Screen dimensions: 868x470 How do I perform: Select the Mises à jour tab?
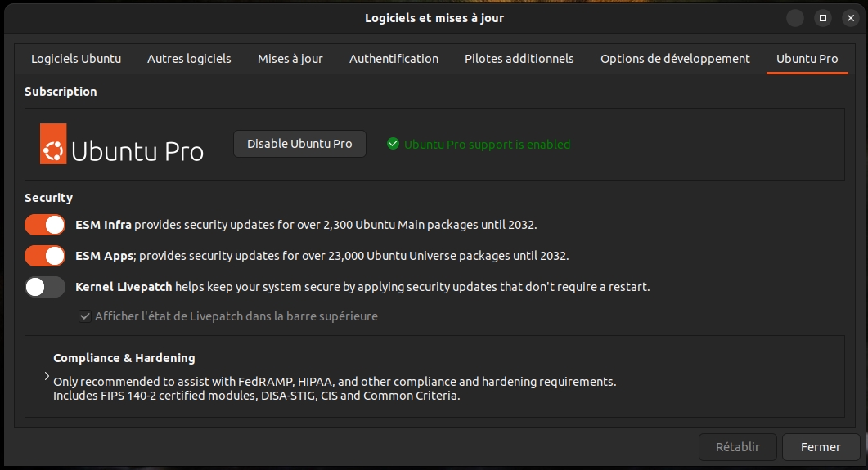click(x=290, y=59)
